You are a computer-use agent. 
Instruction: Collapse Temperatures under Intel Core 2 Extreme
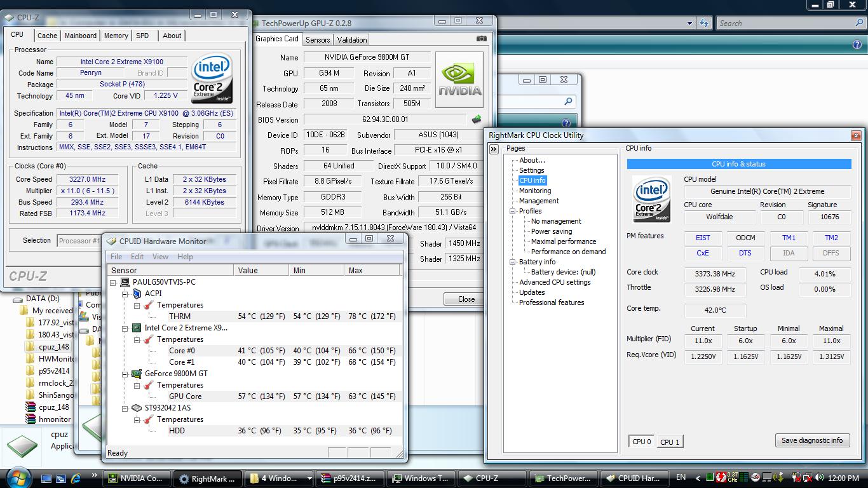coord(137,339)
